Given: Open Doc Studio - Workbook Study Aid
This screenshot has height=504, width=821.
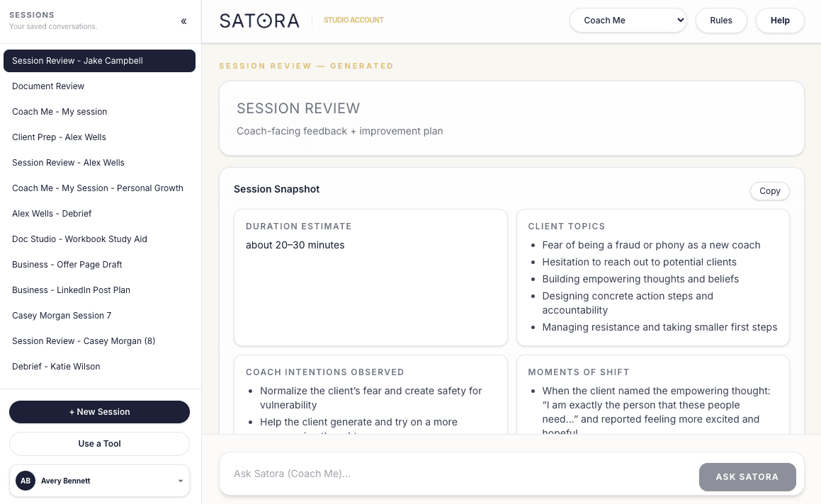Looking at the screenshot, I should point(79,239).
